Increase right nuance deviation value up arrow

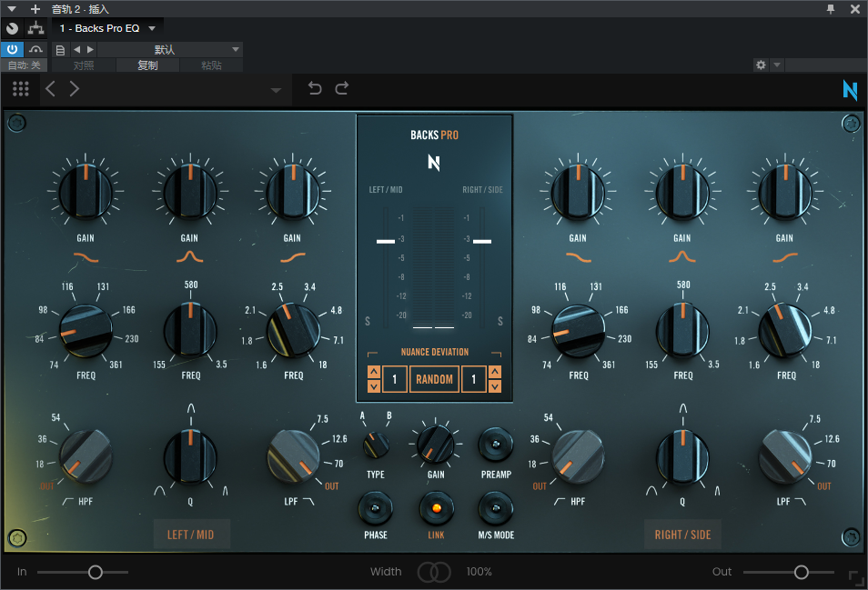pyautogui.click(x=495, y=372)
